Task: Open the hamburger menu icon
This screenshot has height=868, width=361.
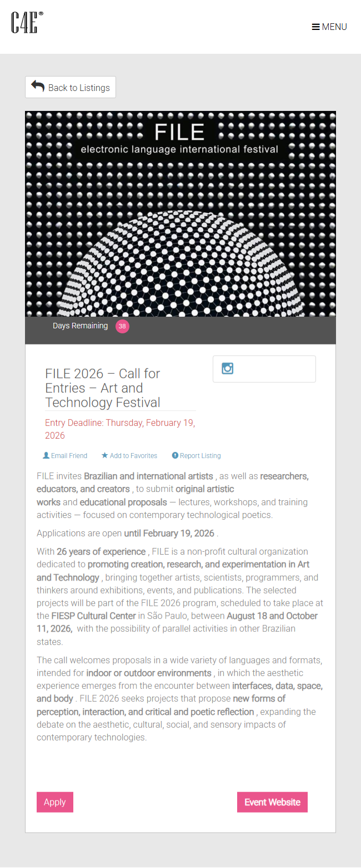Action: point(315,27)
